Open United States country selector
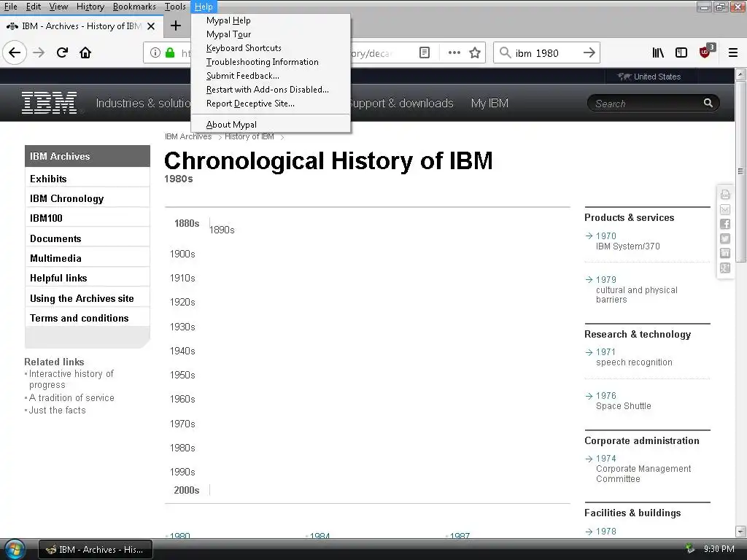This screenshot has width=747, height=560. [x=650, y=77]
